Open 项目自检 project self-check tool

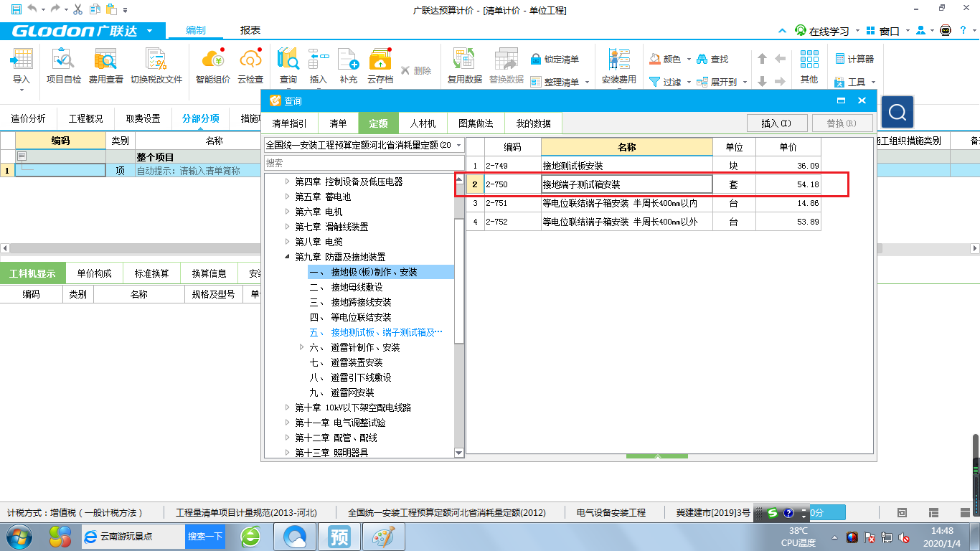click(64, 66)
